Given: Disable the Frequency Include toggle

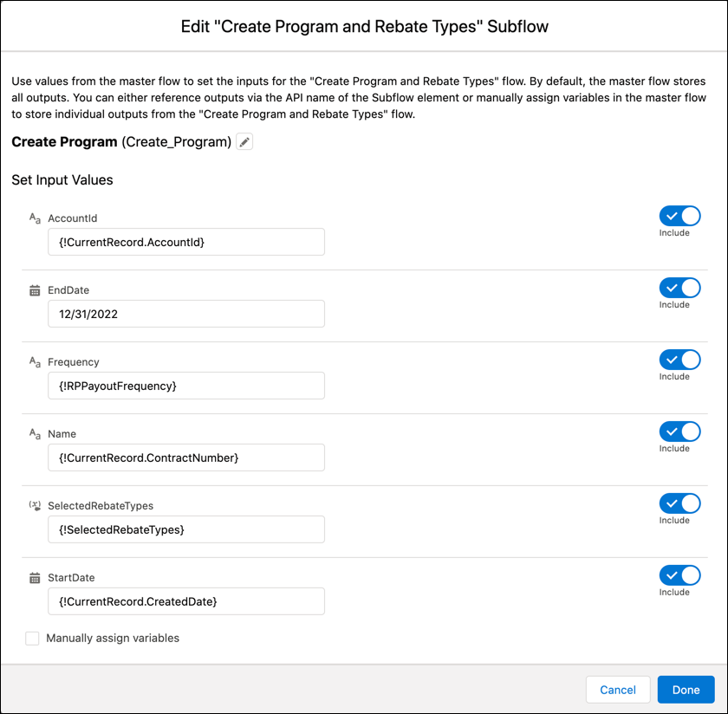Looking at the screenshot, I should 679,360.
